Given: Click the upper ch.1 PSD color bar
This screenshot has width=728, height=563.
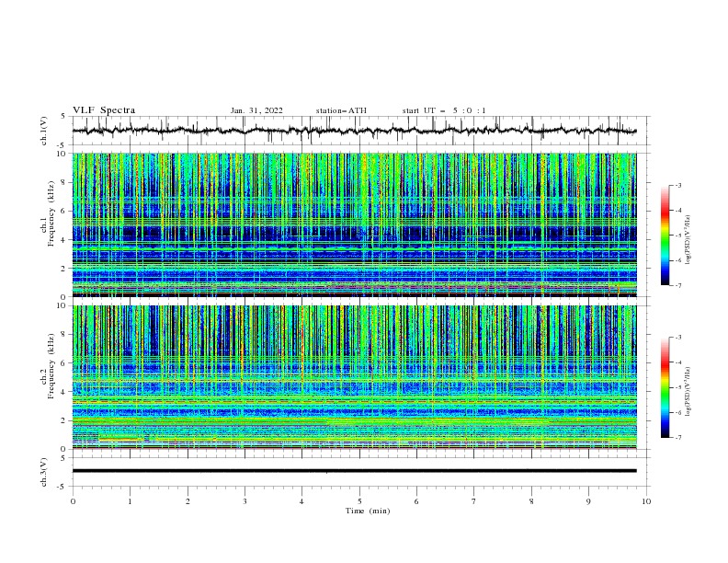Looking at the screenshot, I should click(x=665, y=236).
